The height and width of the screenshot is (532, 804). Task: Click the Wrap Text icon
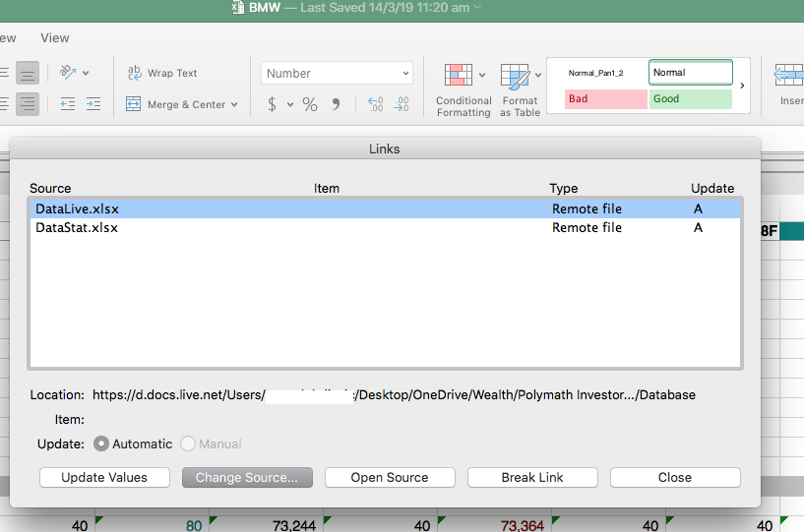pos(135,73)
